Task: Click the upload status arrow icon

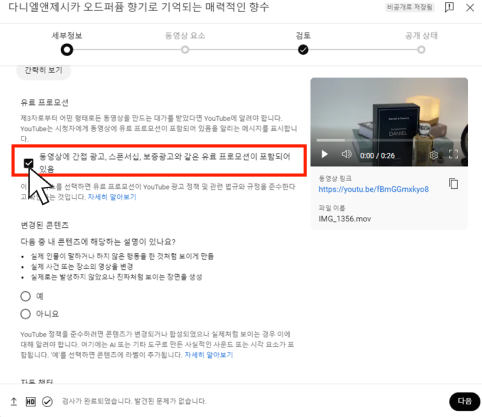Action: click(14, 402)
